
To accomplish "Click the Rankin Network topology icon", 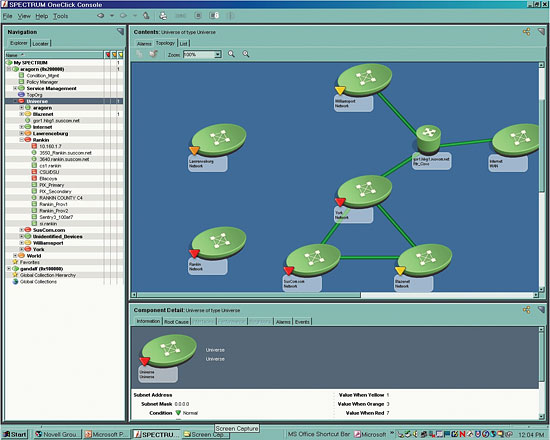I will [x=219, y=243].
